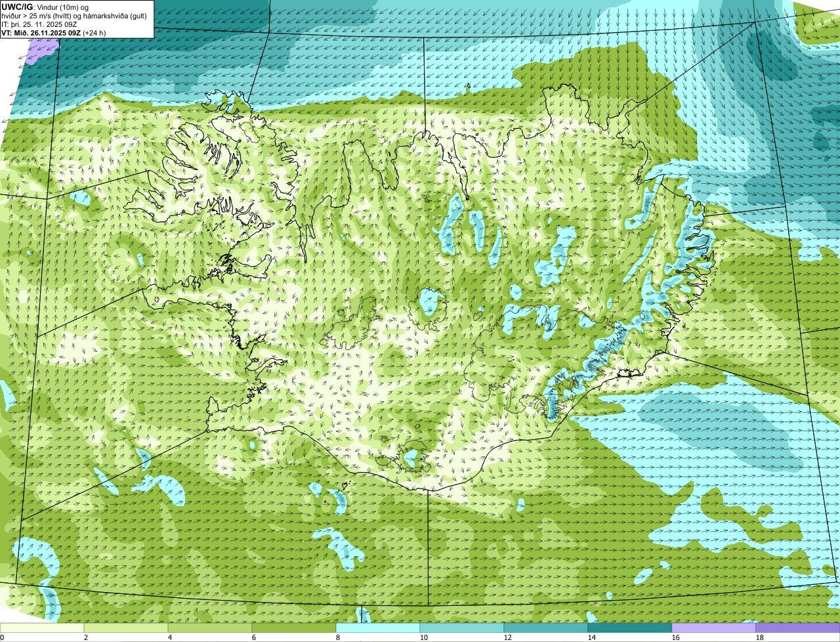This screenshot has height=642, width=840.
Task: Click the legend label "4"
Action: (x=170, y=637)
